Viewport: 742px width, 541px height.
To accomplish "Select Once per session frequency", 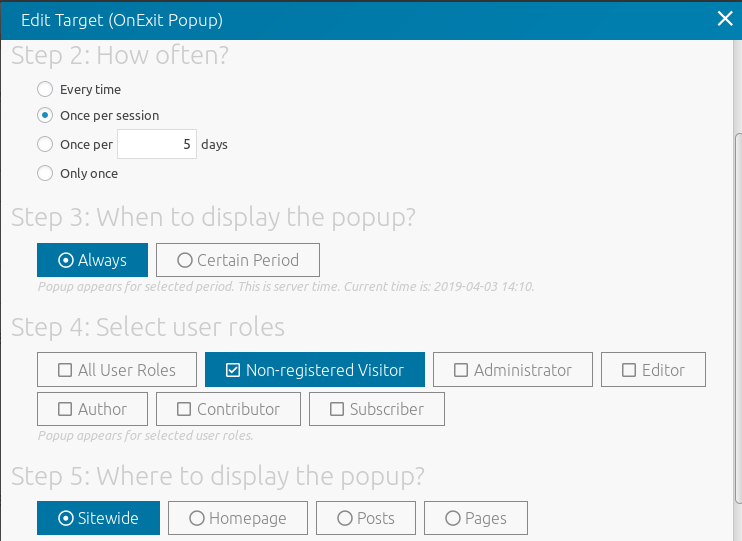I will click(45, 115).
